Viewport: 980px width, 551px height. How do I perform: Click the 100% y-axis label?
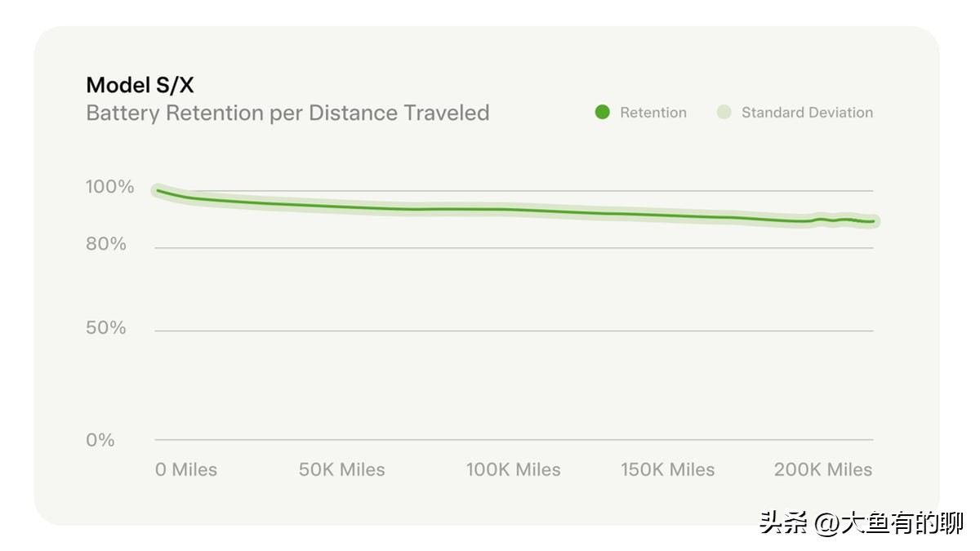pos(109,187)
